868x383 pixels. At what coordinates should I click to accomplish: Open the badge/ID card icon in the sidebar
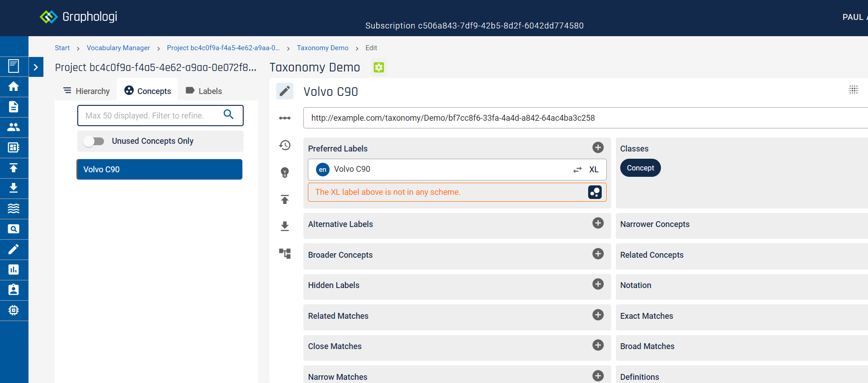[14, 290]
